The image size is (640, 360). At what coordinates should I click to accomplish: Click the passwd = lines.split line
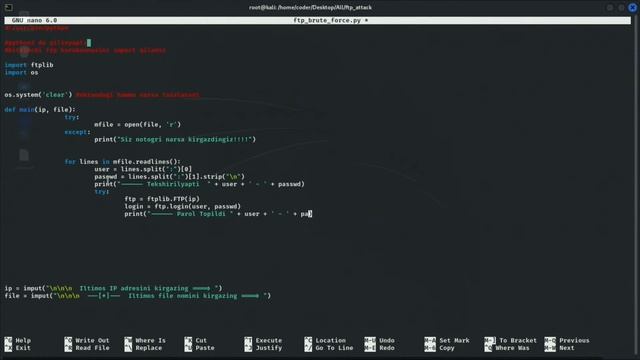(169, 176)
